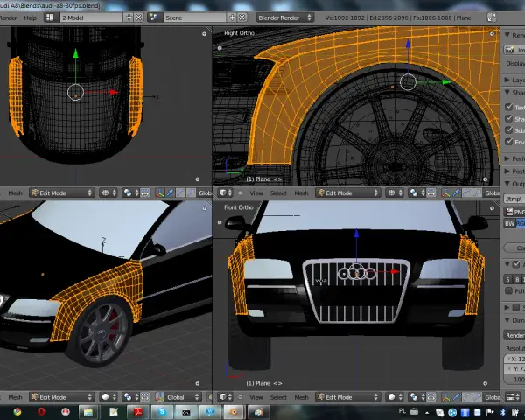Open the Blender Render engine dropdown
Viewport: 525px width, 420px height.
285,17
